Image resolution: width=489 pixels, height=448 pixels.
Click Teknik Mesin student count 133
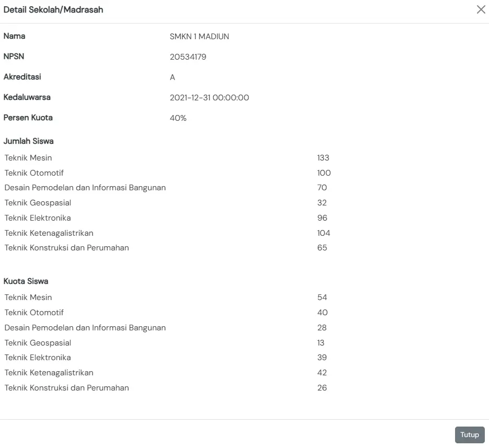point(323,158)
